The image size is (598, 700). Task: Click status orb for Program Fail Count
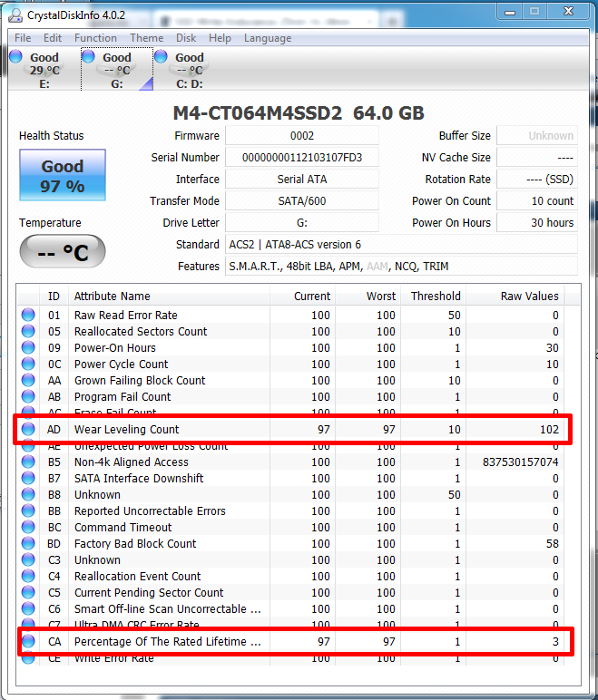pos(28,396)
